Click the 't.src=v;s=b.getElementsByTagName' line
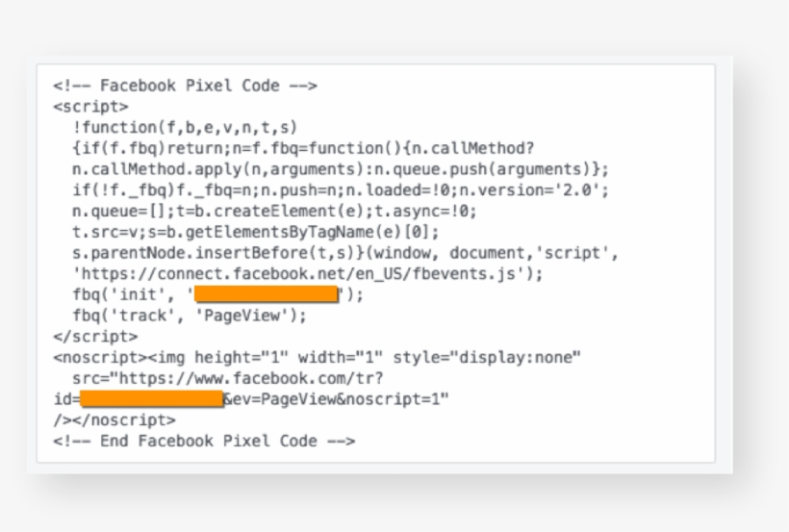 point(256,232)
